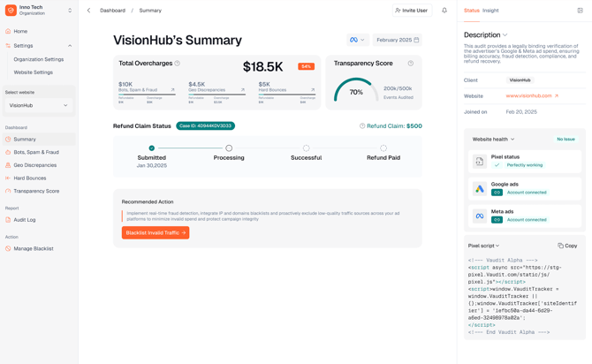Screen dimensions: 592x364
Task: Go back using the left chevron
Action: click(x=88, y=11)
